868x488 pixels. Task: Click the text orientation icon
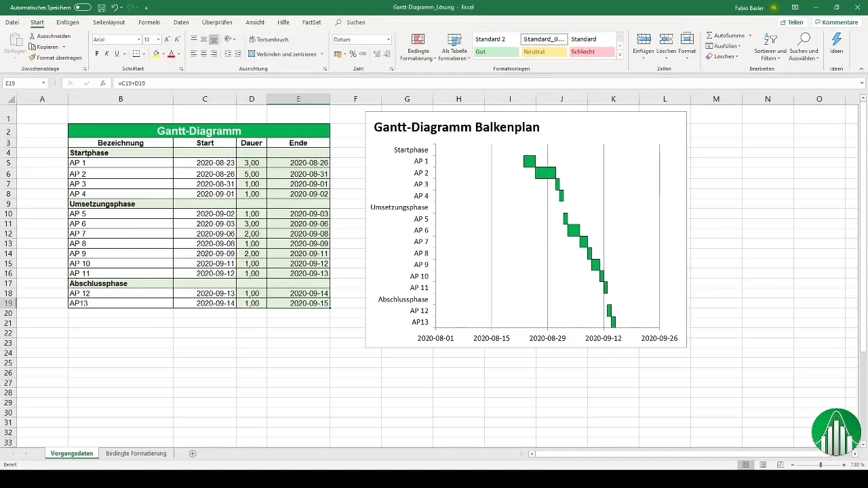coord(229,39)
